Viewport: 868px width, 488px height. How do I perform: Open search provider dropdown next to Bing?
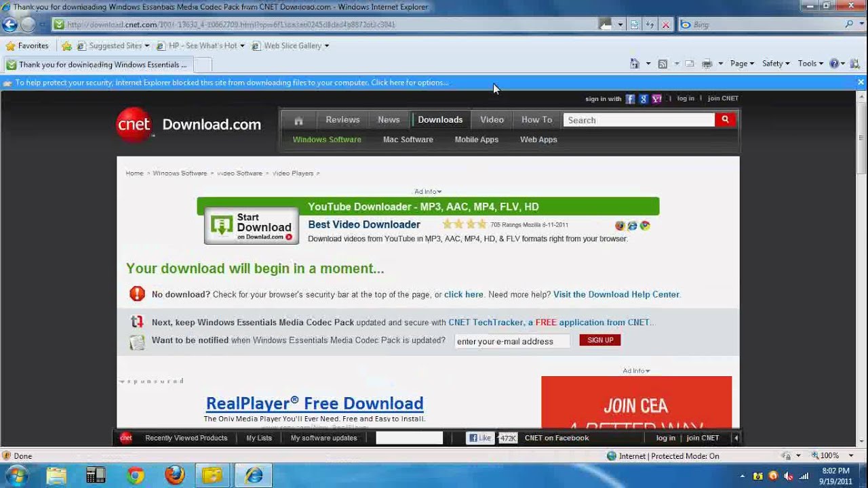(861, 24)
